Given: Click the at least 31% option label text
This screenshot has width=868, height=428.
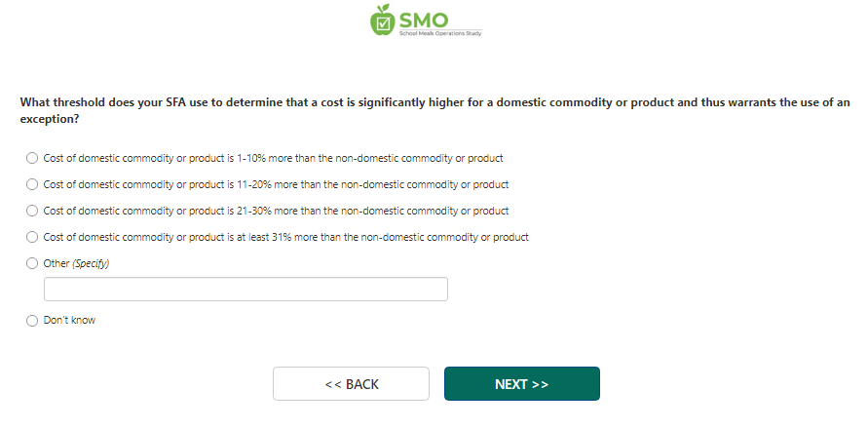Looking at the screenshot, I should click(285, 237).
